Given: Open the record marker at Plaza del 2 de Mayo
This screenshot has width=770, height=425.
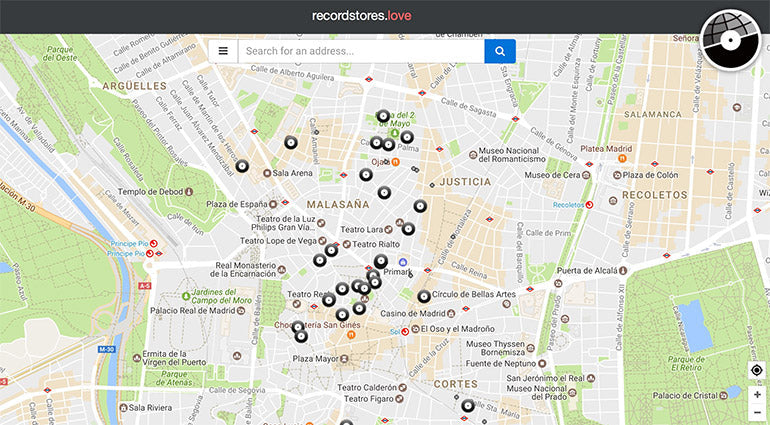Looking at the screenshot, I should [383, 117].
